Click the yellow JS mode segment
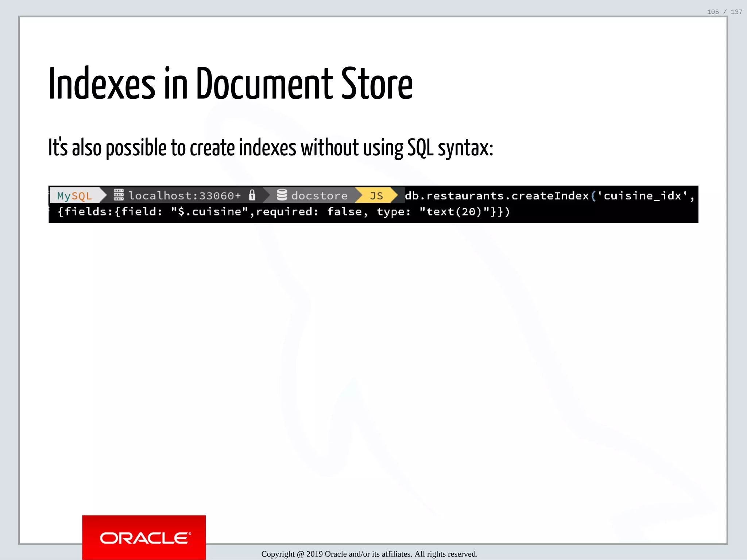Image resolution: width=747 pixels, height=560 pixels. point(376,196)
